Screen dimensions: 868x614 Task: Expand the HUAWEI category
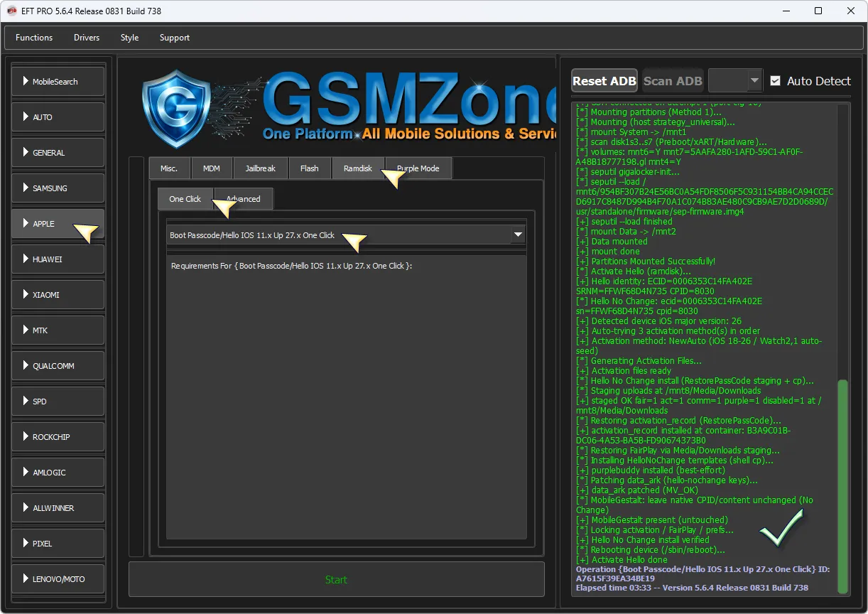(58, 259)
